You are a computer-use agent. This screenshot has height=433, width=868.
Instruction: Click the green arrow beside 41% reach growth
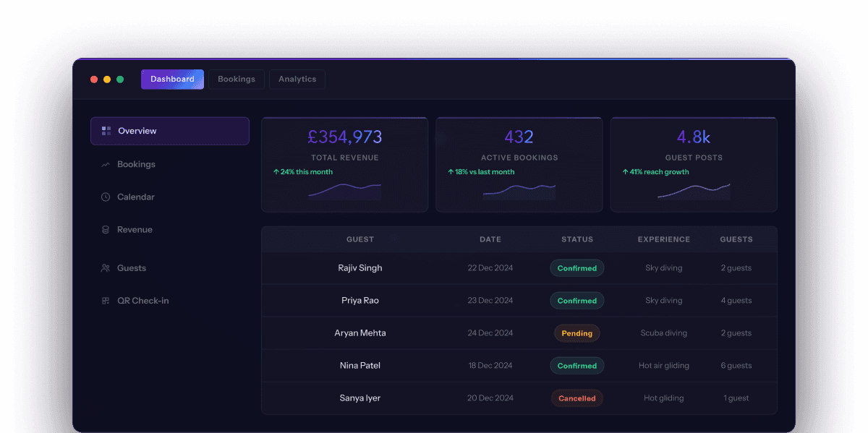625,172
